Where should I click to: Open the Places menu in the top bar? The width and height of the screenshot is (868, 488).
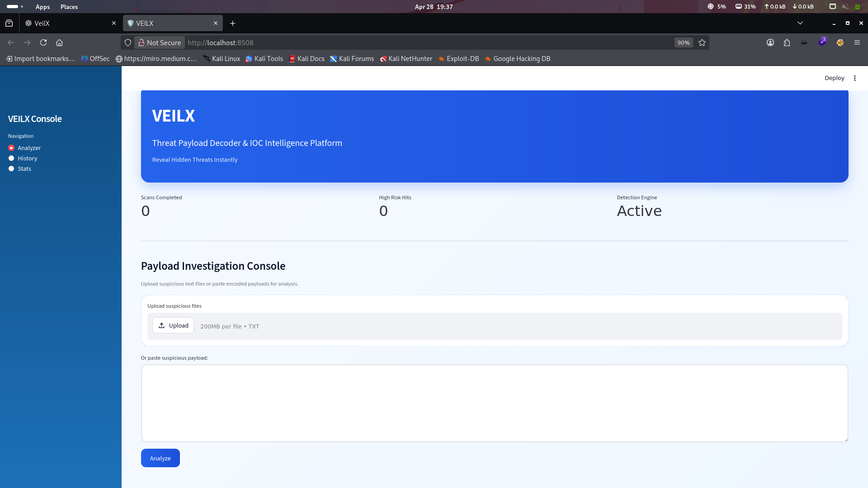(x=69, y=7)
